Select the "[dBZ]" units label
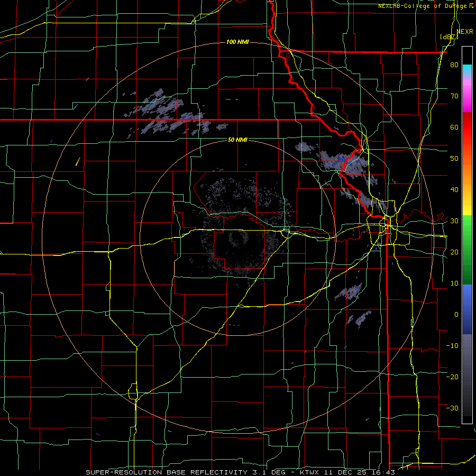This screenshot has height=476, width=476. click(449, 37)
